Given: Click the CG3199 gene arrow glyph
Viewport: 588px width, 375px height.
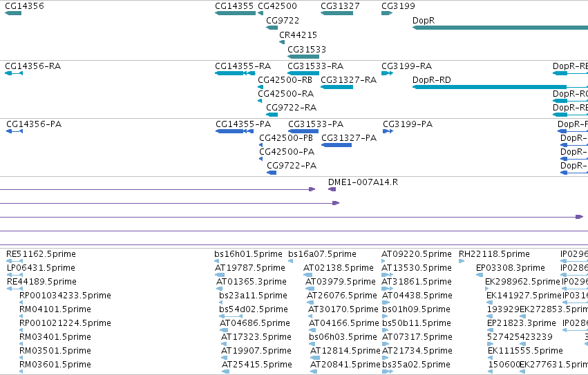Looking at the screenshot, I should point(387,13).
